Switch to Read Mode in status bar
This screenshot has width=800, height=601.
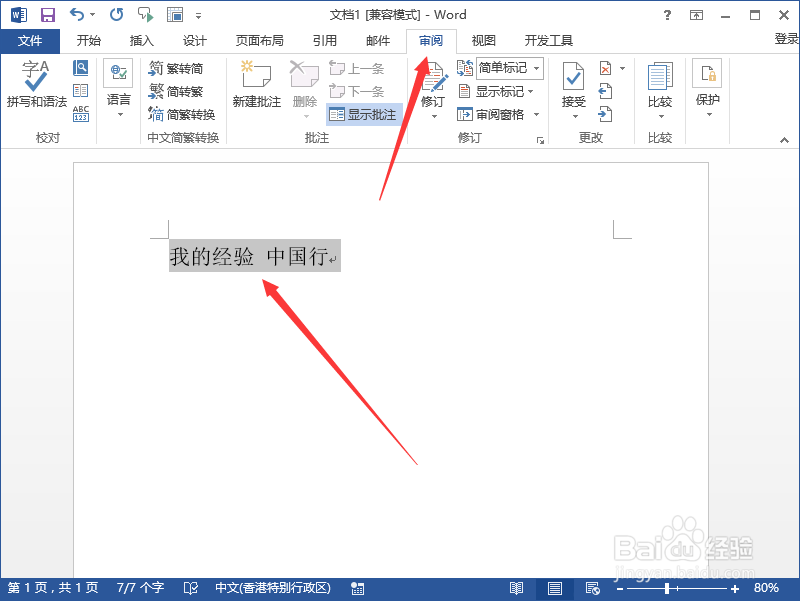pos(516,588)
